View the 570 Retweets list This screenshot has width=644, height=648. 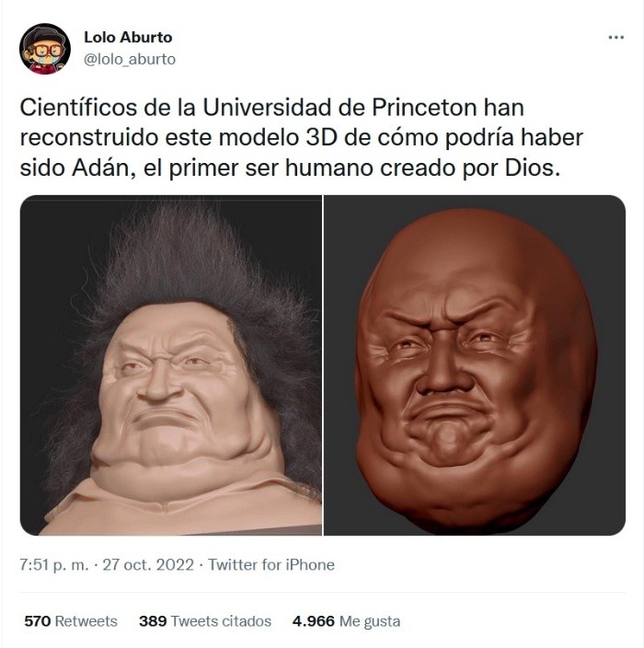click(x=71, y=621)
